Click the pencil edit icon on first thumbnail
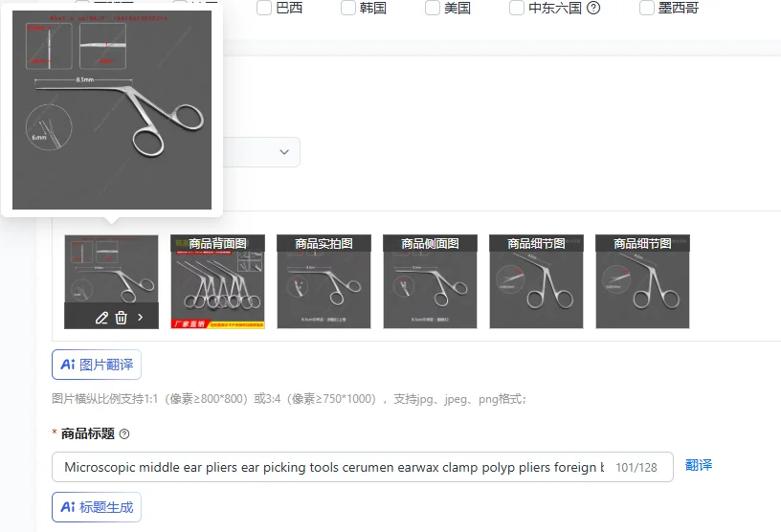 point(101,318)
